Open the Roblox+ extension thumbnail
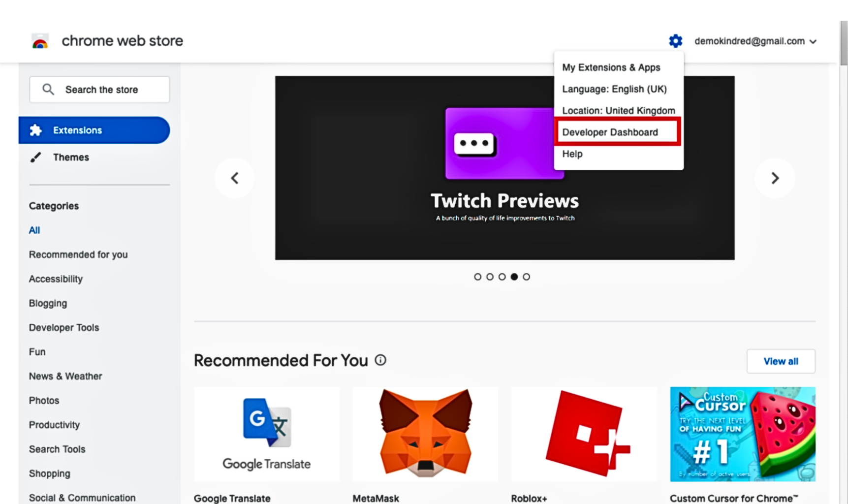Viewport: 848px width, 504px height. tap(584, 434)
